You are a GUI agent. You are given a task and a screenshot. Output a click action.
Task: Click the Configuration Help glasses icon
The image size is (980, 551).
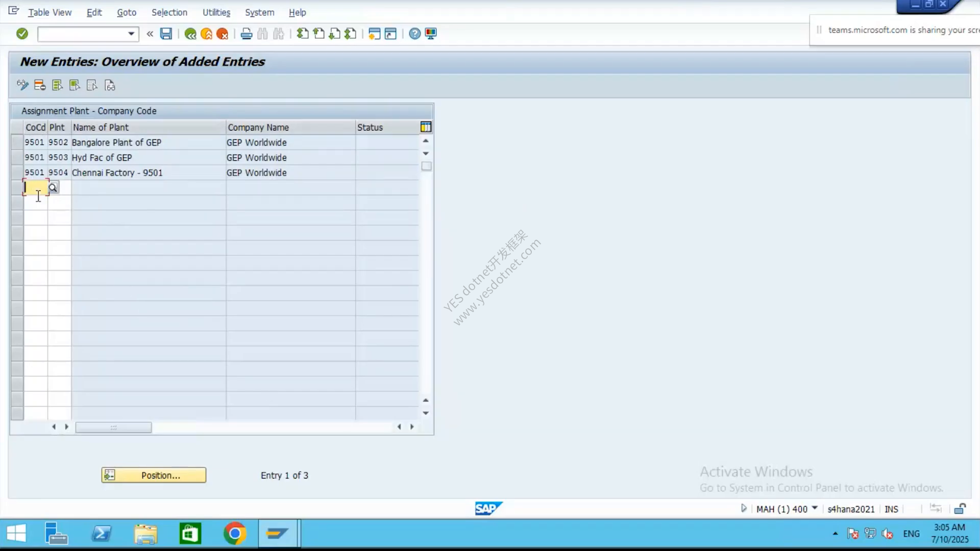click(x=110, y=85)
